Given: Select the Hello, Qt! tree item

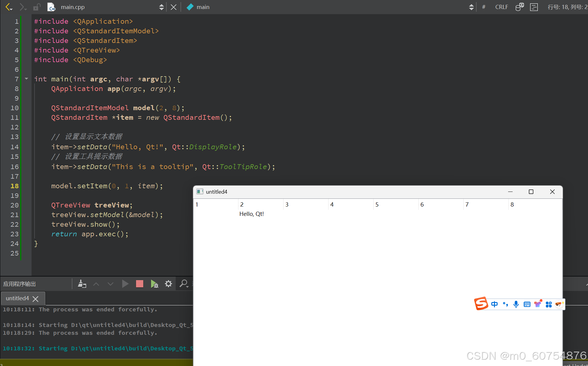Looking at the screenshot, I should 251,214.
